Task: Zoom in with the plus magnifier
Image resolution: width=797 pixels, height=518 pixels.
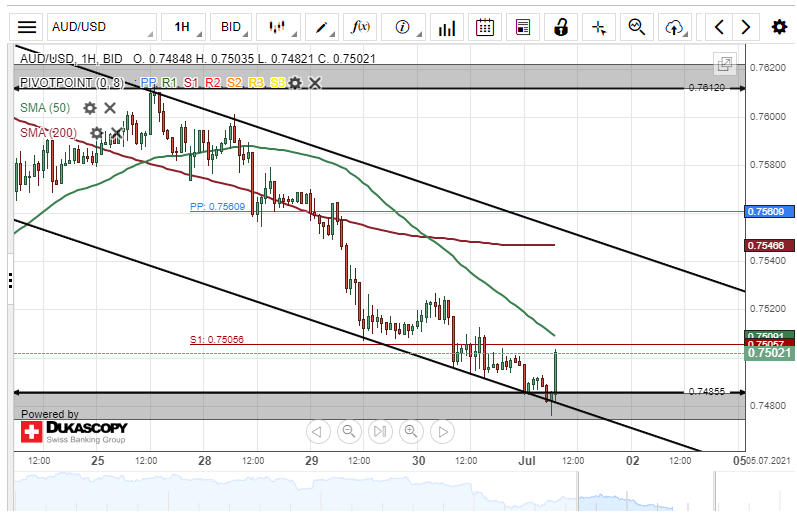Action: [411, 432]
